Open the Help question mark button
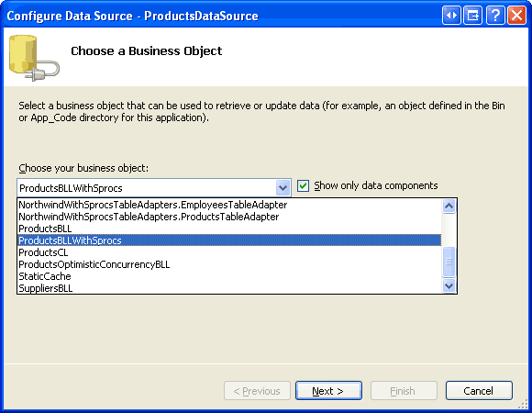This screenshot has width=532, height=413. point(495,16)
